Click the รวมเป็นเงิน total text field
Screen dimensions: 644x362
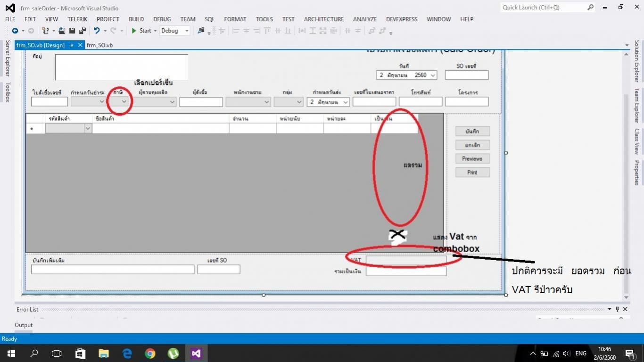coord(406,271)
